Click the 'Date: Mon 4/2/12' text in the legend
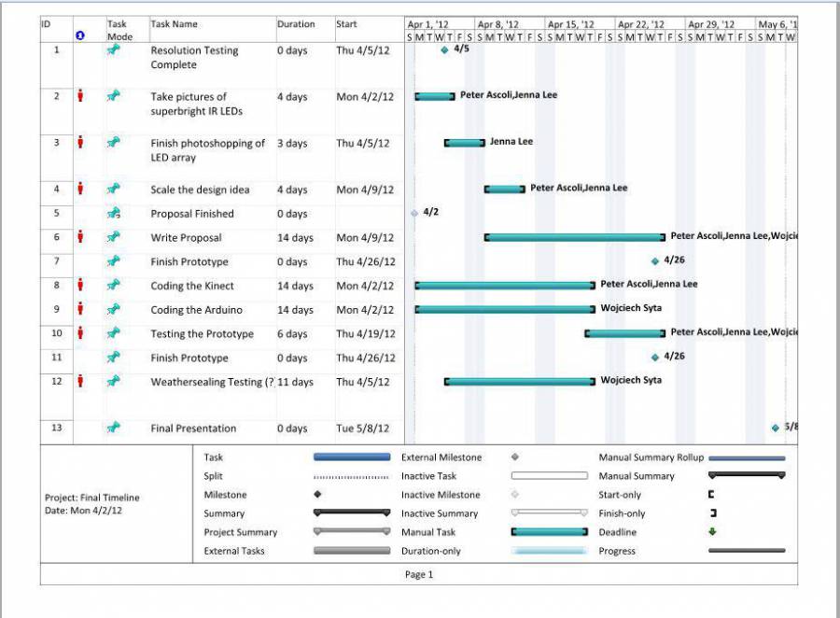This screenshot has height=618, width=840. (84, 511)
